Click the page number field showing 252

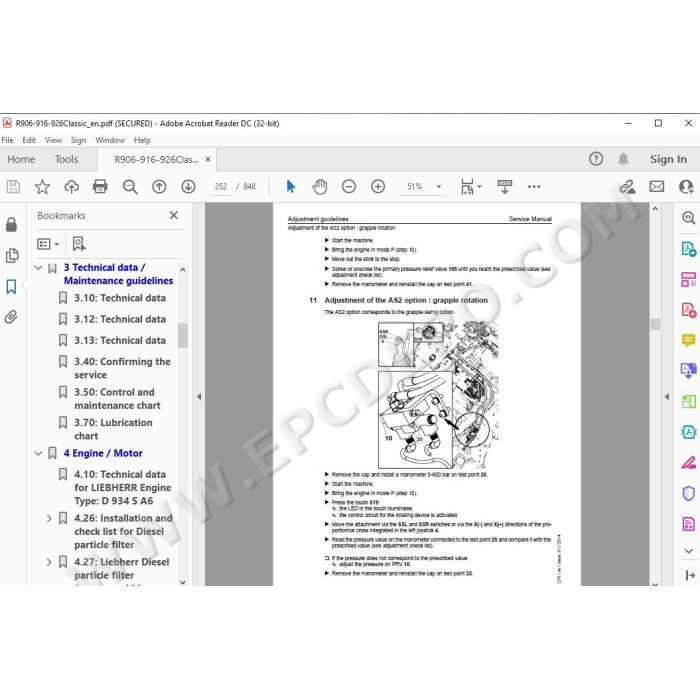tap(221, 187)
